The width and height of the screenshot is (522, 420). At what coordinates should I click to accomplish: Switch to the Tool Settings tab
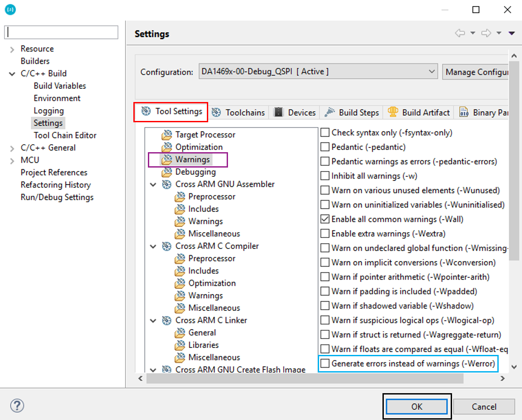171,111
